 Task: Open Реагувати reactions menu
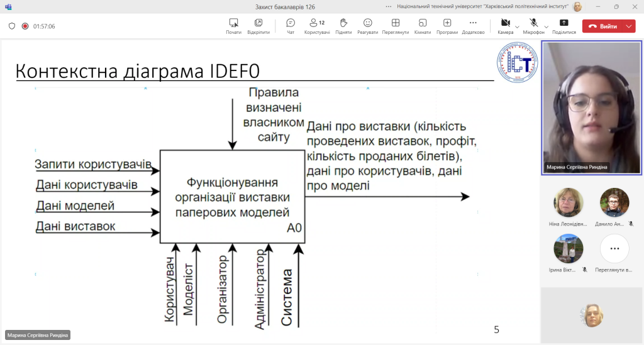click(x=367, y=26)
